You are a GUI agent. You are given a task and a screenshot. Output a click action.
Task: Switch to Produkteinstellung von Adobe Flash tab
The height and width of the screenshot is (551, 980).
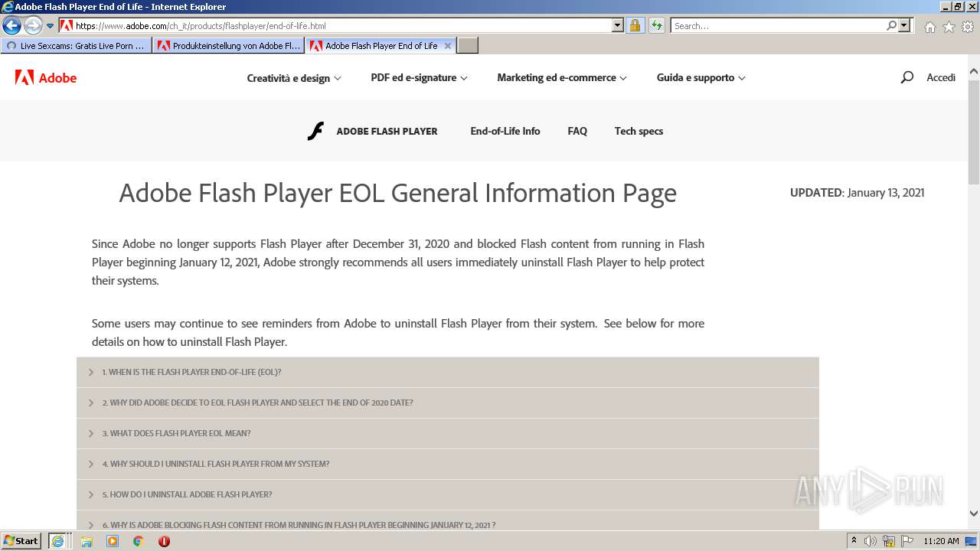(229, 46)
